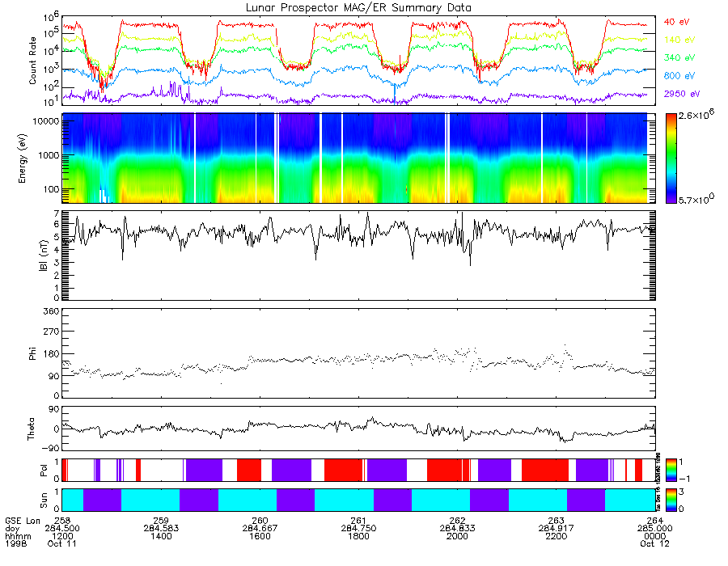This screenshot has width=728, height=566.
Task: Click the 'Theta' axis label
Action: (31, 429)
